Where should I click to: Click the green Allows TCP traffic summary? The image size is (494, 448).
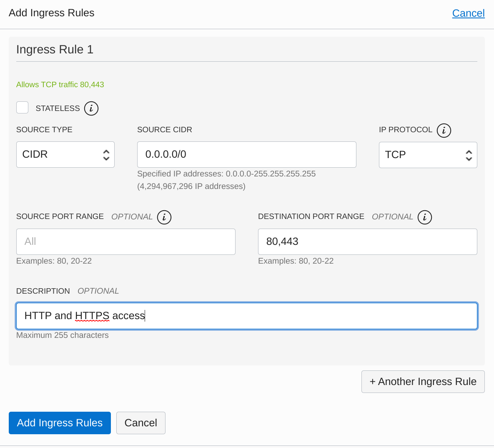60,85
